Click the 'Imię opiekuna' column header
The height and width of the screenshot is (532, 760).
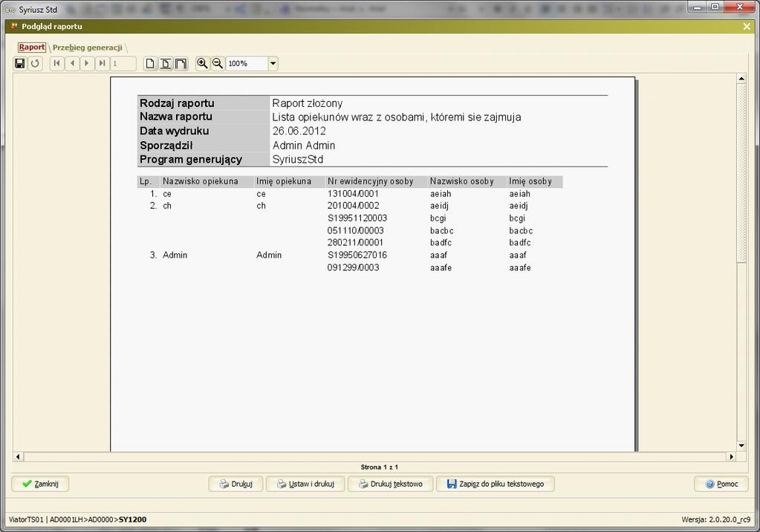click(284, 181)
